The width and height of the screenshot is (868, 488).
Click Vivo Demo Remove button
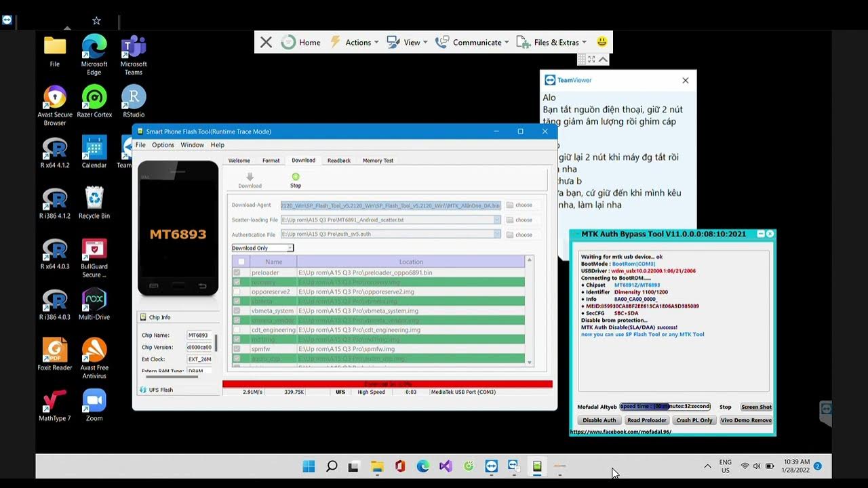(746, 420)
